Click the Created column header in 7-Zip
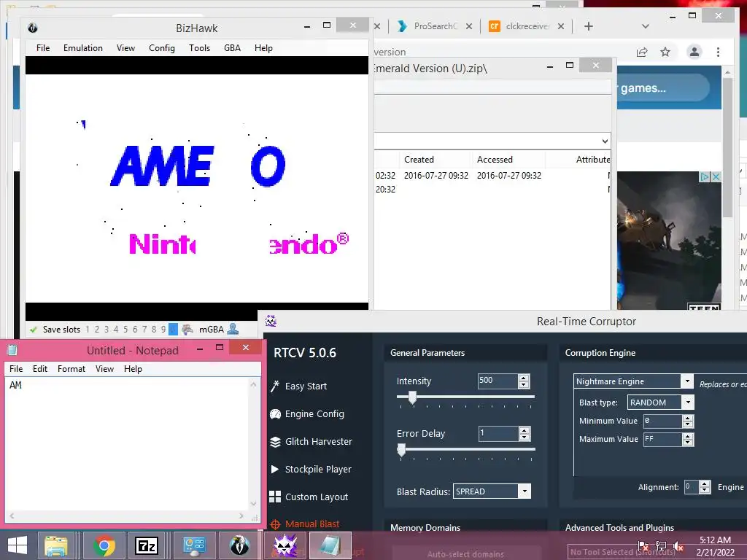Viewport: 747px width, 560px height. 436,160
